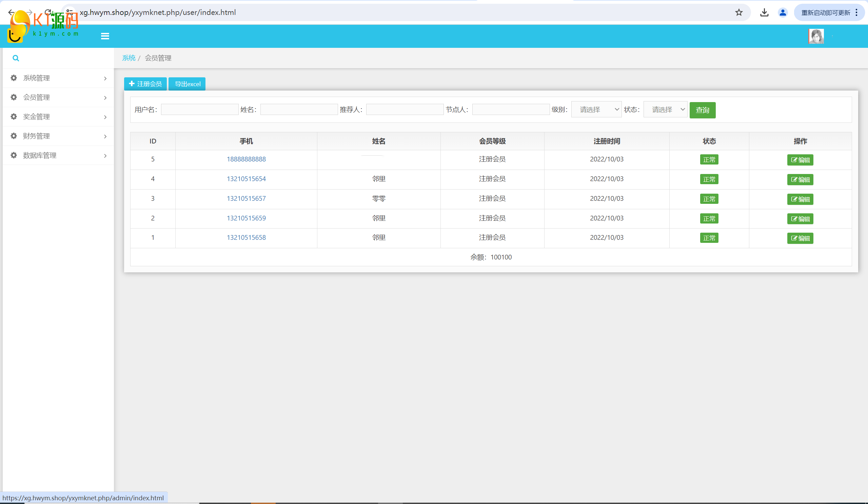Focus the 节点人 input field

coord(511,110)
